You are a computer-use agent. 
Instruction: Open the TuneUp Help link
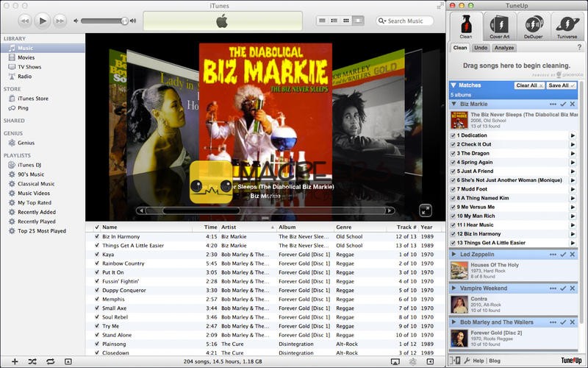pos(478,361)
